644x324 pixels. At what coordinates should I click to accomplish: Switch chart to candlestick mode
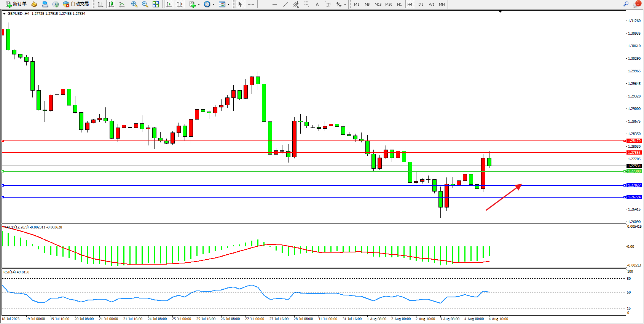(x=111, y=4)
